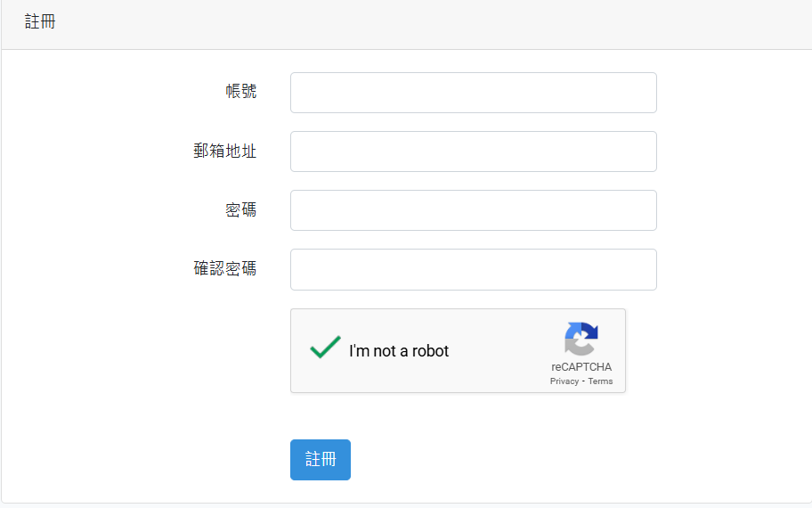This screenshot has height=508, width=812.
Task: Click the 帳號 account input field
Action: tap(474, 93)
